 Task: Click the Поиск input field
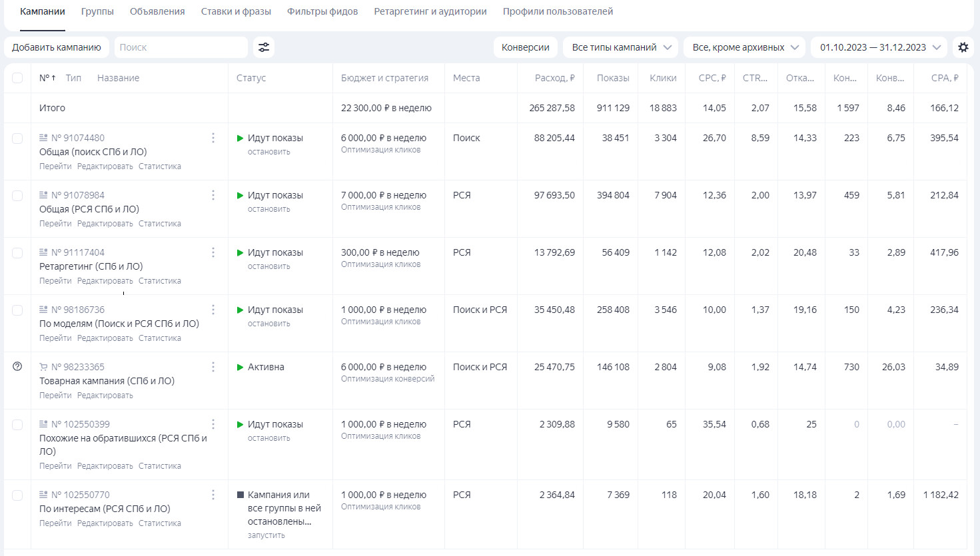[x=180, y=47]
